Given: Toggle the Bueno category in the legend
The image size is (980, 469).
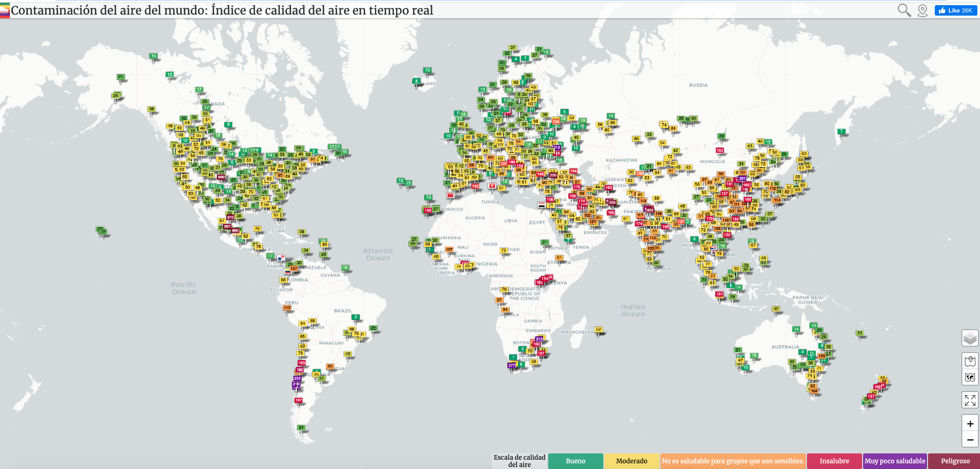Looking at the screenshot, I should 576,461.
